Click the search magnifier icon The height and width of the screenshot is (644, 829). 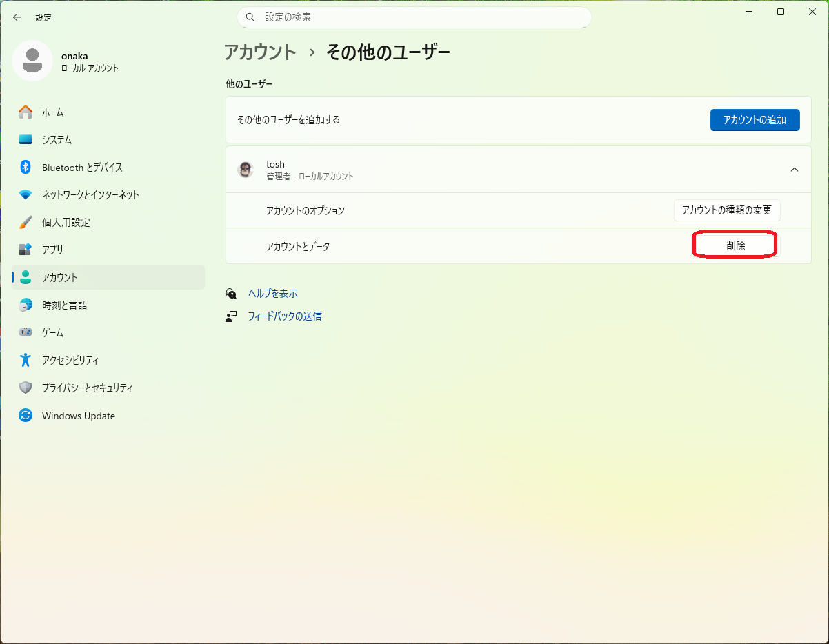[250, 17]
